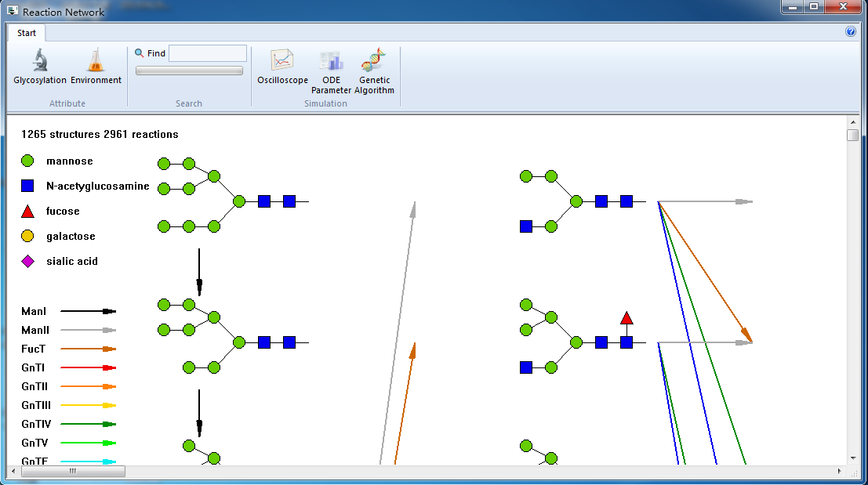Click the 'GnTII' enzyme label

click(35, 386)
